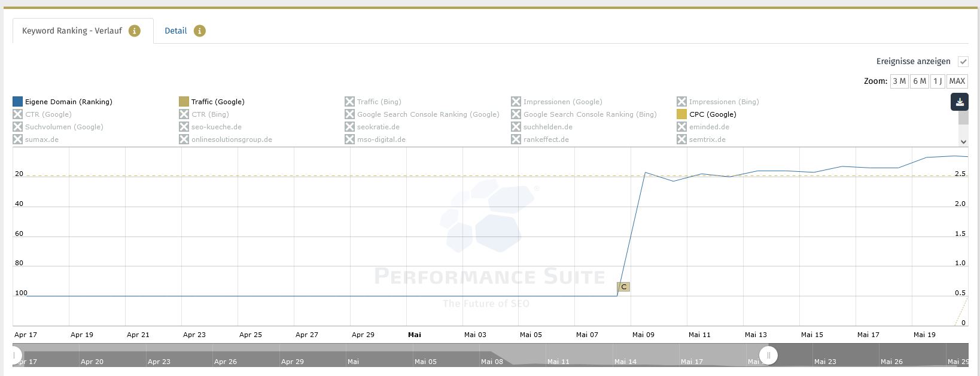Screen dimensions: 980x376
Task: Enable CTR (Google) series
Action: (x=42, y=114)
